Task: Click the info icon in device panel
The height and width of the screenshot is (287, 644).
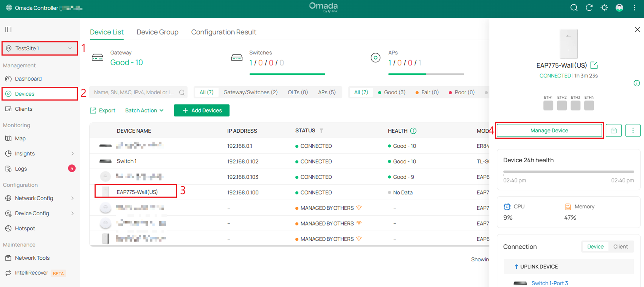Action: (636, 83)
